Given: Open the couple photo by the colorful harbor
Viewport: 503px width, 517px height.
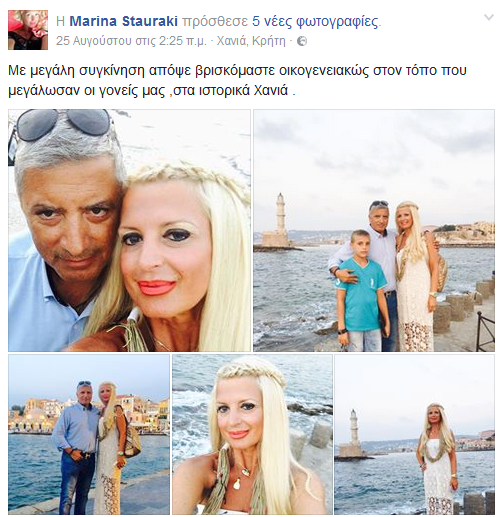Looking at the screenshot, I should [89, 434].
